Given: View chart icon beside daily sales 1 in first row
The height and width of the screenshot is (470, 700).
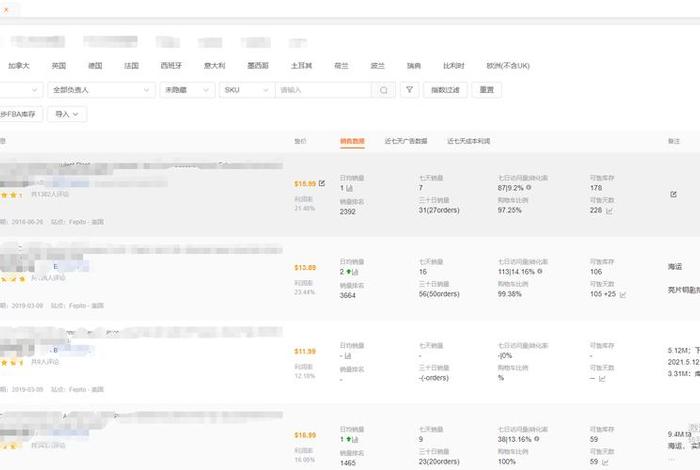Looking at the screenshot, I should click(x=350, y=188).
